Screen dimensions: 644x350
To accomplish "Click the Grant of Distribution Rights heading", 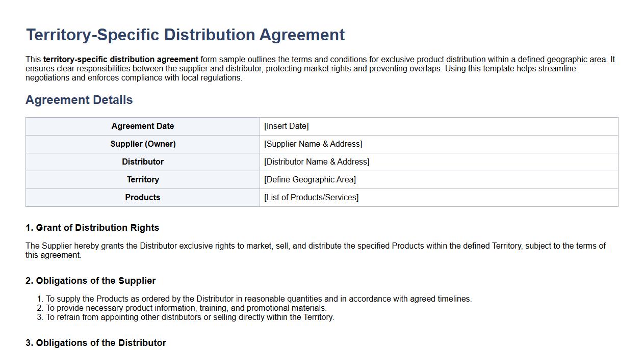I will click(x=92, y=228).
